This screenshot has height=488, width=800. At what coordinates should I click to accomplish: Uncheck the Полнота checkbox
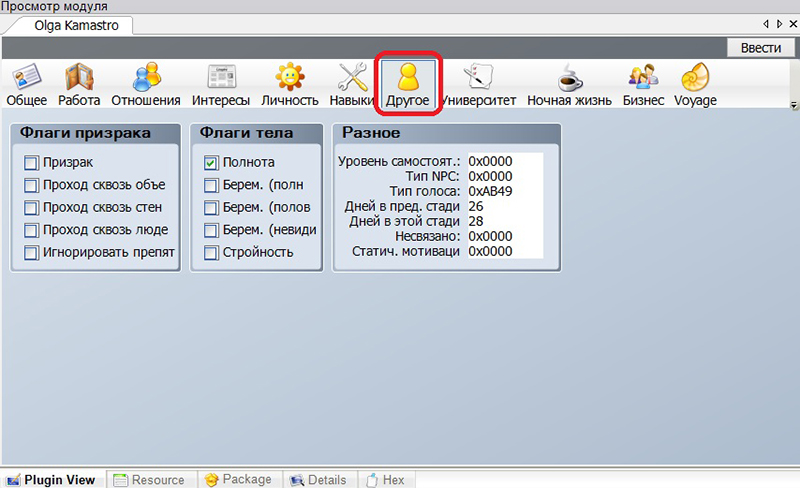[x=211, y=162]
